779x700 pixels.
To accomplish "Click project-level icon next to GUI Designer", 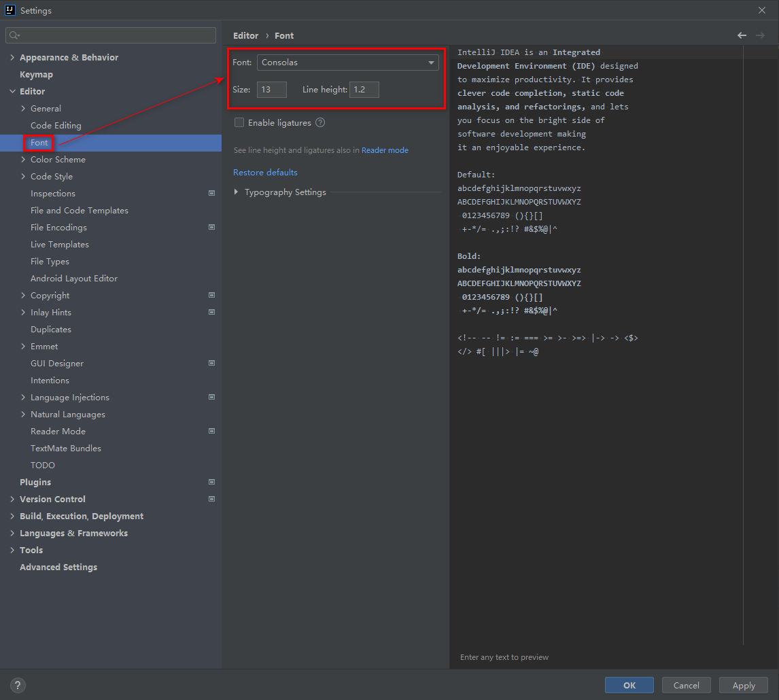I will pyautogui.click(x=211, y=363).
